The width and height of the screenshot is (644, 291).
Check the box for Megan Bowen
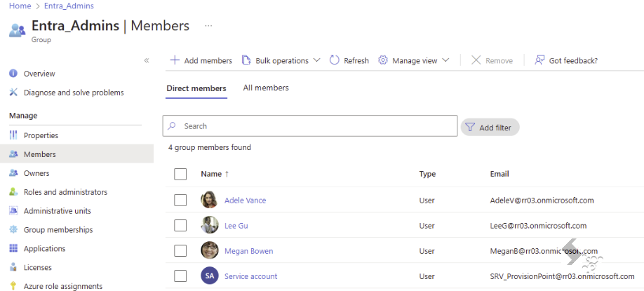(x=180, y=251)
